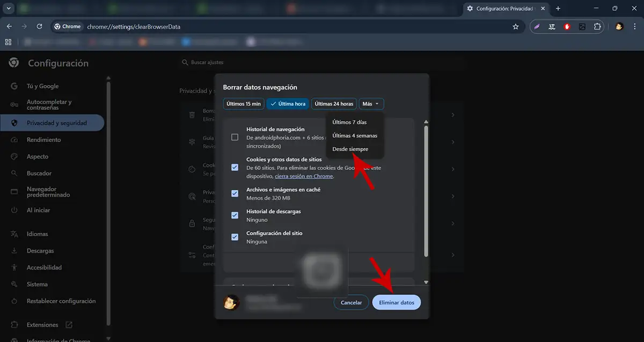This screenshot has height=342, width=644.
Task: Open the apps grid icon in bookmarks bar
Action: click(x=8, y=42)
